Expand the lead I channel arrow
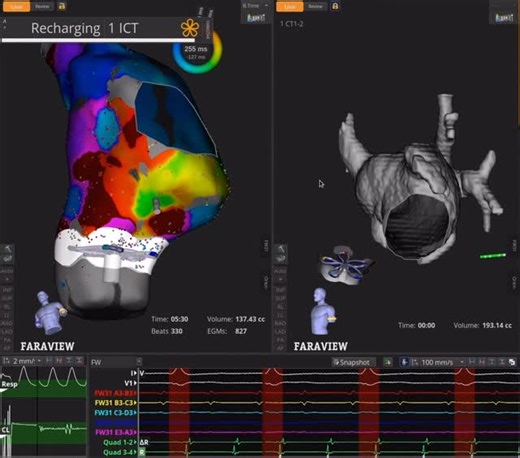Screen dimensions: 520x458 (x=135, y=373)
